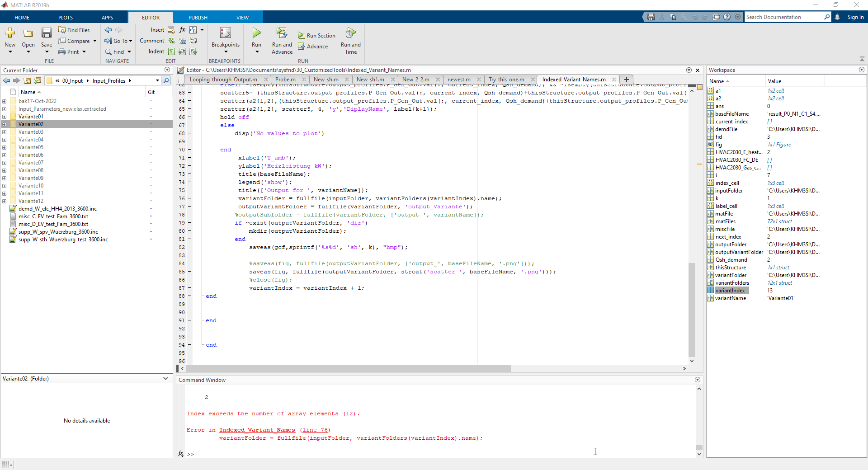Screen dimensions: 868x470
Task: Click the line 76 error link
Action: (315, 430)
